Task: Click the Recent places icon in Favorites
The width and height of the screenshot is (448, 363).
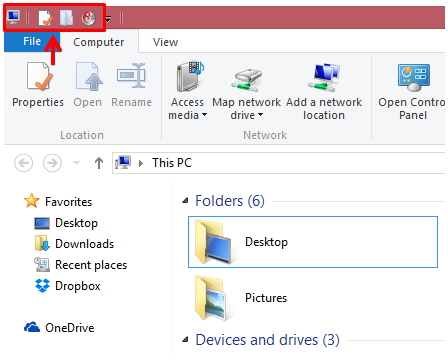Action: click(x=42, y=265)
